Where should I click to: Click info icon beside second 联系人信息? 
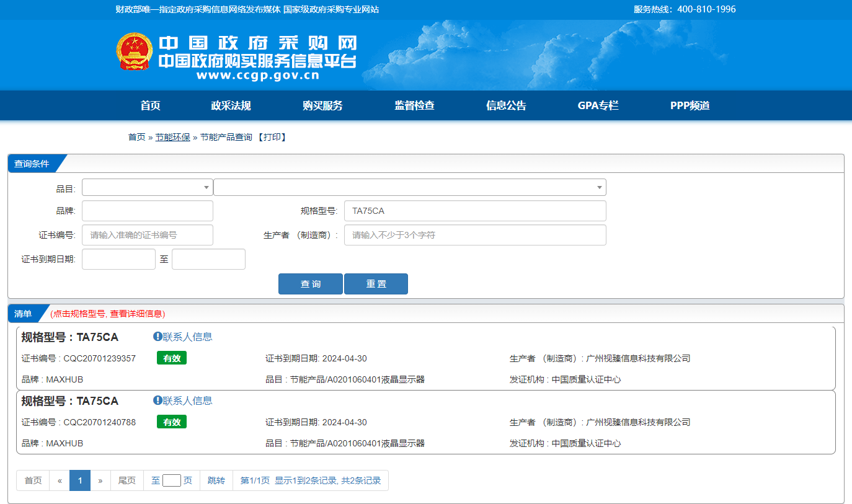tap(158, 400)
